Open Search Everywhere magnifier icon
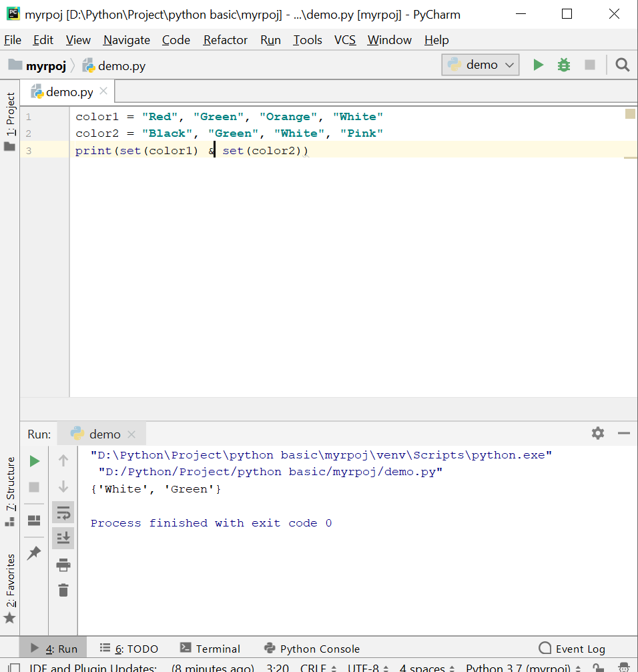 click(x=622, y=65)
